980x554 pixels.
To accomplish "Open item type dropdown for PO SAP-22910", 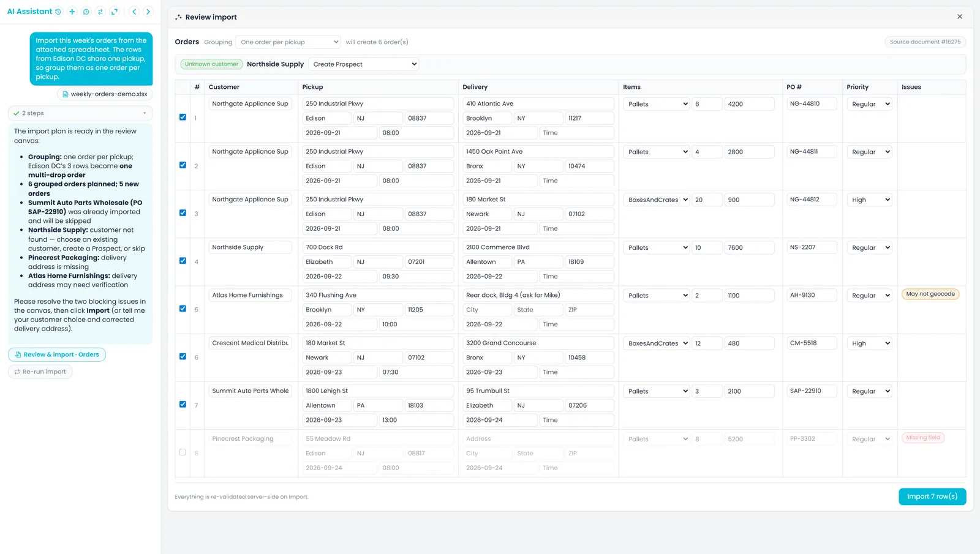I will 657,391.
